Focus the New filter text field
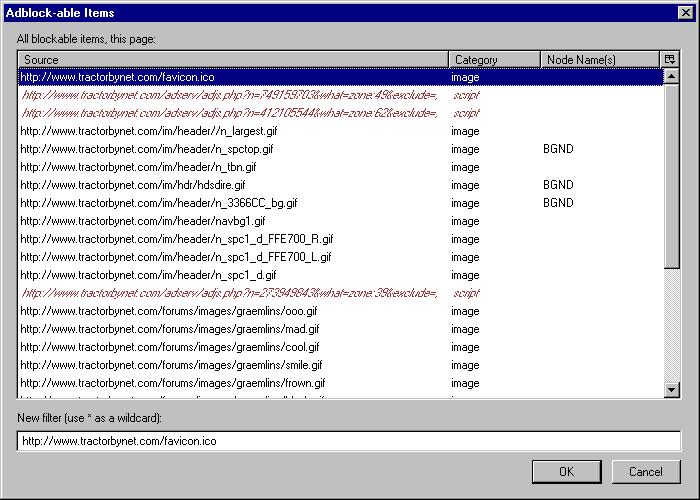Image resolution: width=700 pixels, height=500 pixels. click(x=349, y=441)
